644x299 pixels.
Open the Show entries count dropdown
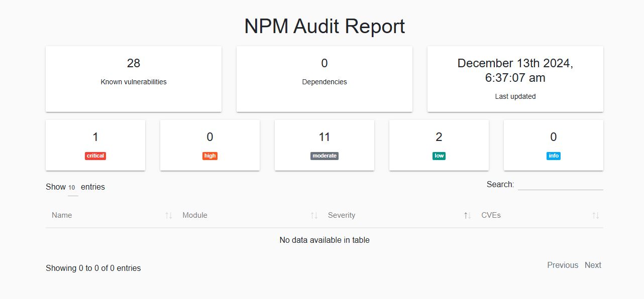(x=72, y=188)
